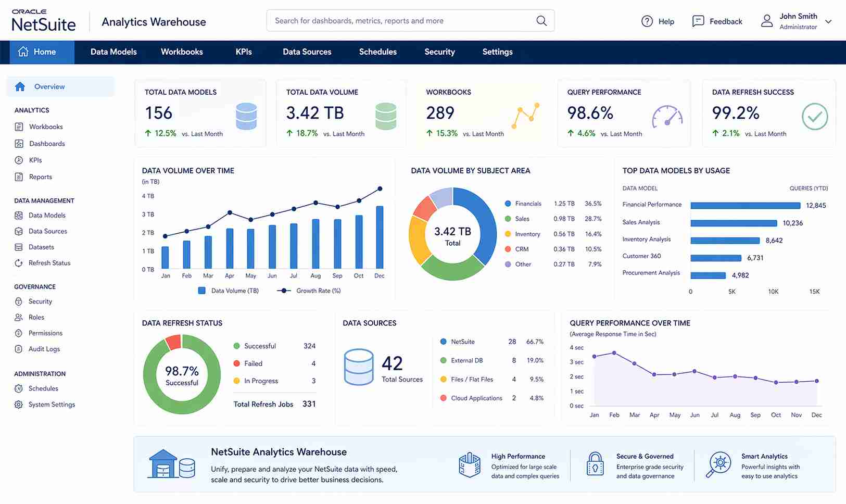Select the Security nav tab
The width and height of the screenshot is (846, 504).
point(440,52)
